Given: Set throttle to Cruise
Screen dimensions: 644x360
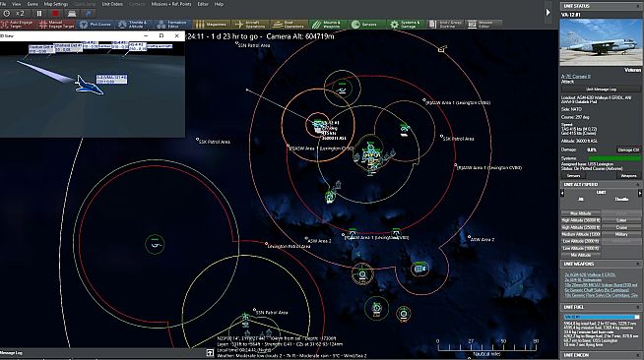Looking at the screenshot, I should [621, 227].
